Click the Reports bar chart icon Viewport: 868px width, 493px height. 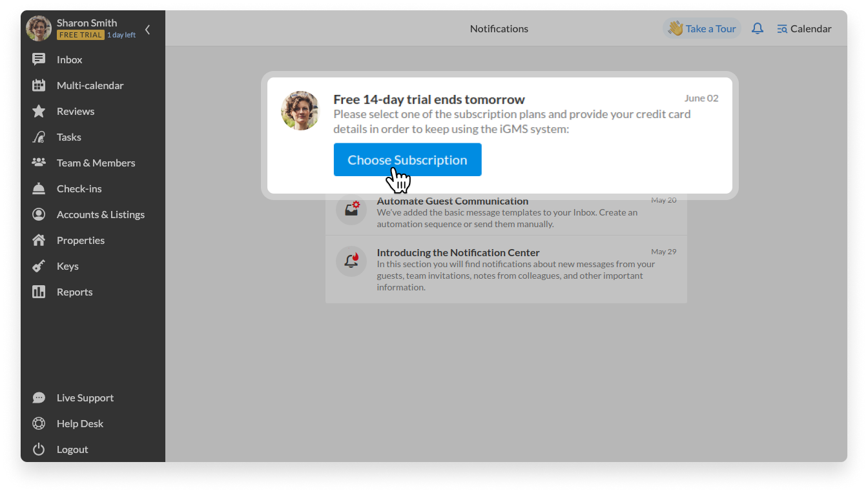coord(39,292)
